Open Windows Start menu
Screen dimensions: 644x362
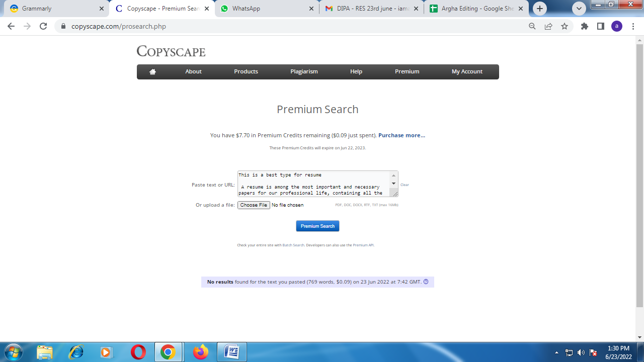pos(13,352)
